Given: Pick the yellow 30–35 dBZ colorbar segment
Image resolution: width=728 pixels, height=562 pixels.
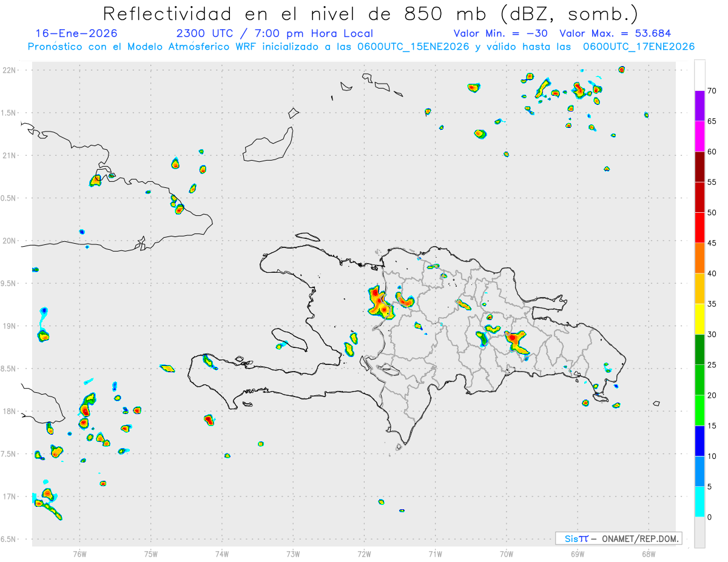Looking at the screenshot, I should coord(699,319).
